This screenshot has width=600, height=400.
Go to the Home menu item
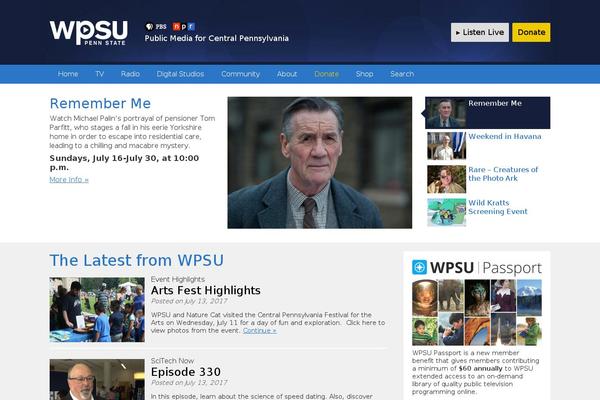pyautogui.click(x=68, y=74)
